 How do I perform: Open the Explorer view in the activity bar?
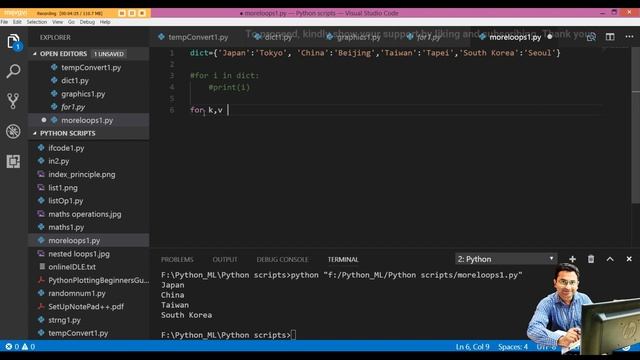pos(13,42)
